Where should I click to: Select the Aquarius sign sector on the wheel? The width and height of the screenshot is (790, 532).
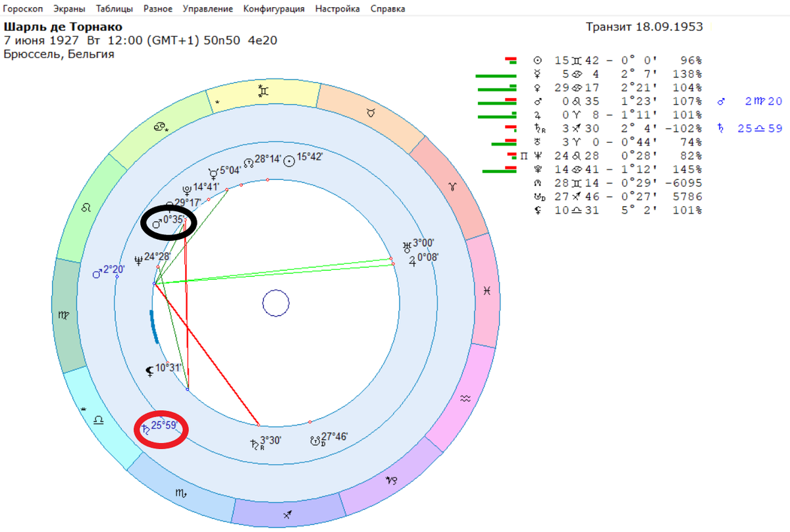pos(466,398)
